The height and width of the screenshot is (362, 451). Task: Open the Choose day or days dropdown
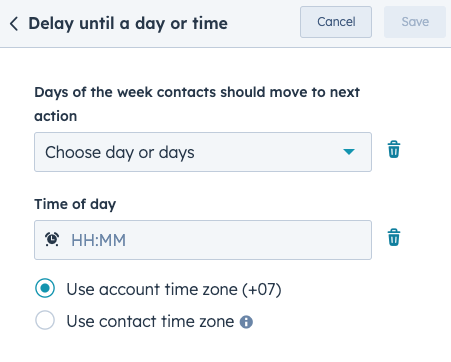point(203,152)
